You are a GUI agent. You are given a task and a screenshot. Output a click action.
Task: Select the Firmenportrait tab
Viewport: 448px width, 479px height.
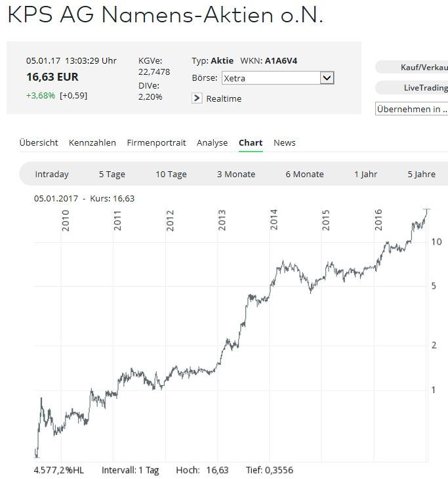point(156,142)
